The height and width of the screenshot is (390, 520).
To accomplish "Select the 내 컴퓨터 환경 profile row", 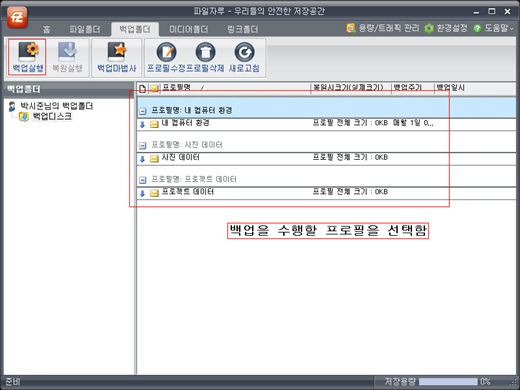I will coord(327,124).
